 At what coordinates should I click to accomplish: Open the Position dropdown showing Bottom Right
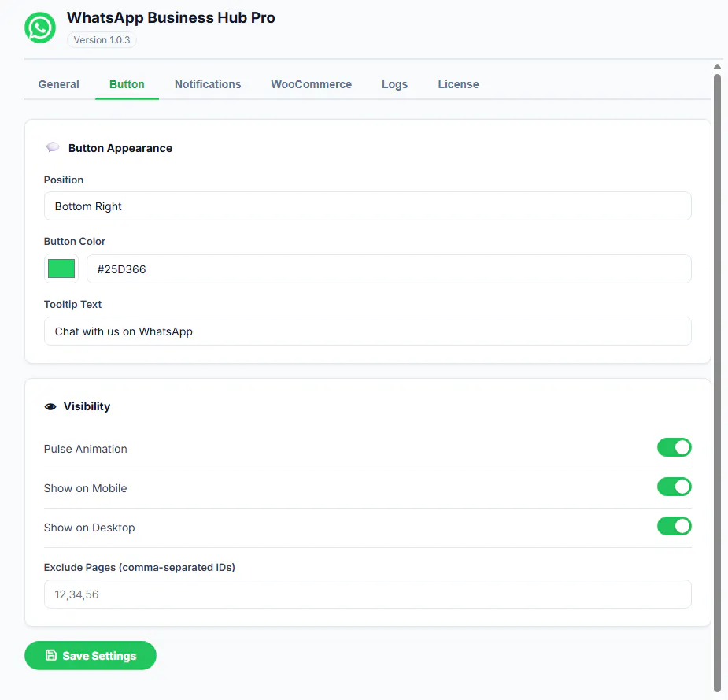(368, 206)
